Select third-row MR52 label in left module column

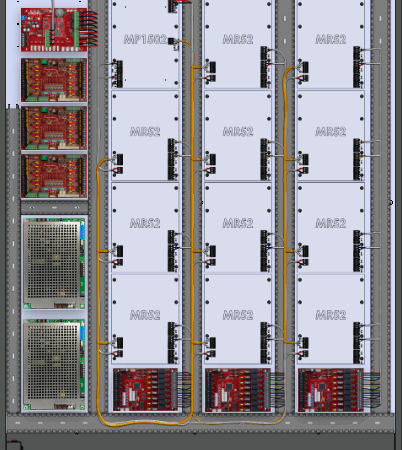coord(145,223)
